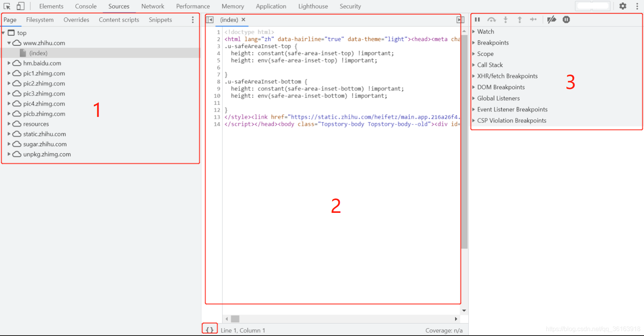This screenshot has width=644, height=336.
Task: Step out of current function
Action: pos(519,19)
